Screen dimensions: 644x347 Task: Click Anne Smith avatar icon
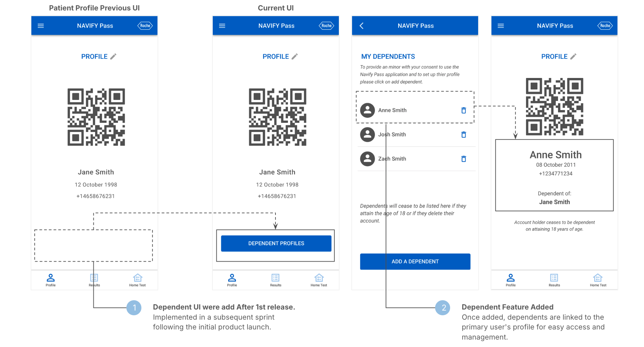[x=368, y=110]
